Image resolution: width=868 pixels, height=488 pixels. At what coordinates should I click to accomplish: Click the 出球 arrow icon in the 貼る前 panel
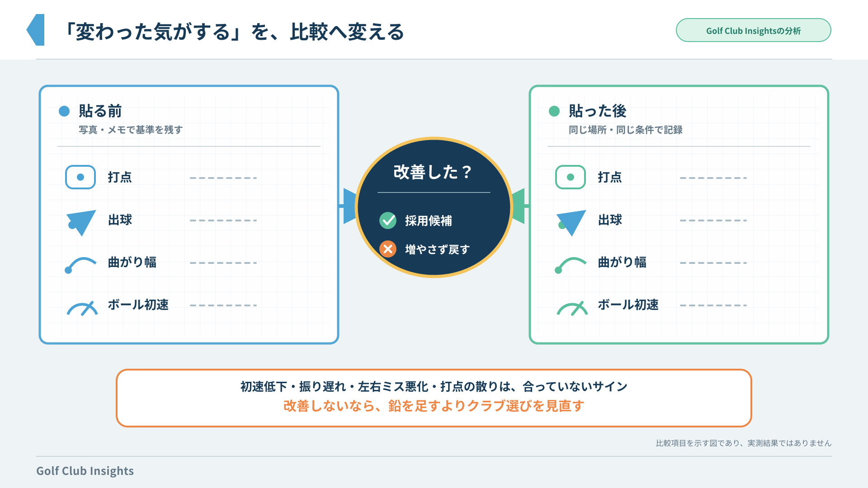click(81, 222)
